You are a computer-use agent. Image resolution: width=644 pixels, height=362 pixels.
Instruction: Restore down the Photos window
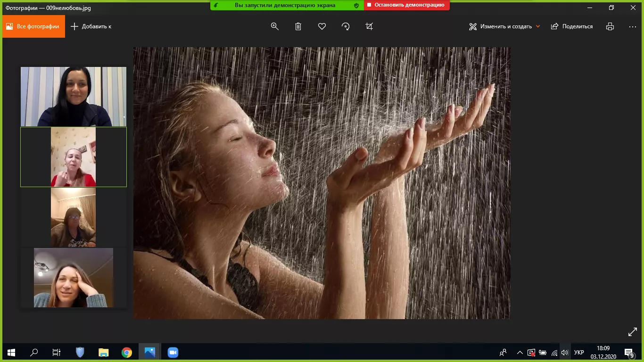point(611,8)
